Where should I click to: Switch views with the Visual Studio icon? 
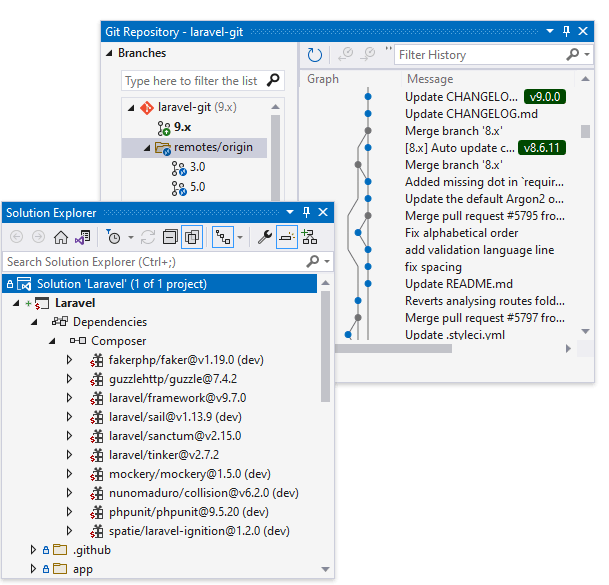click(x=83, y=237)
